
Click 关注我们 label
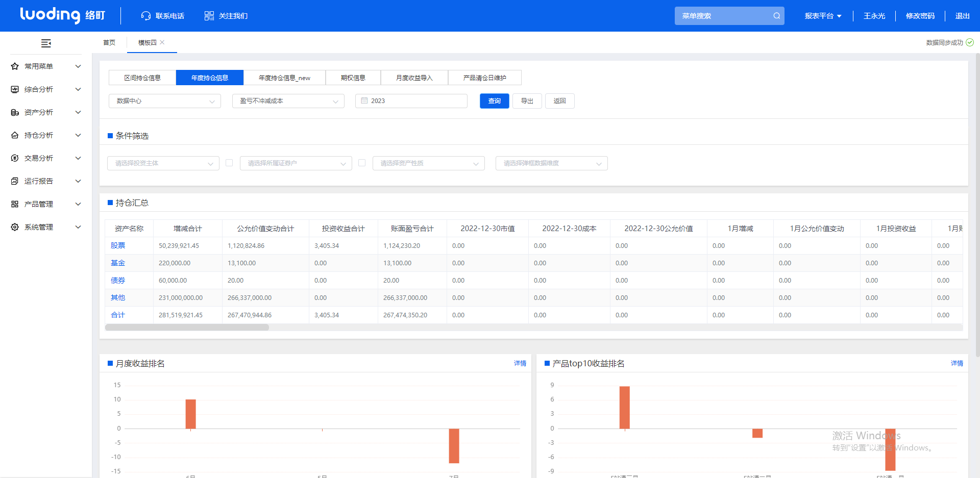(x=233, y=16)
